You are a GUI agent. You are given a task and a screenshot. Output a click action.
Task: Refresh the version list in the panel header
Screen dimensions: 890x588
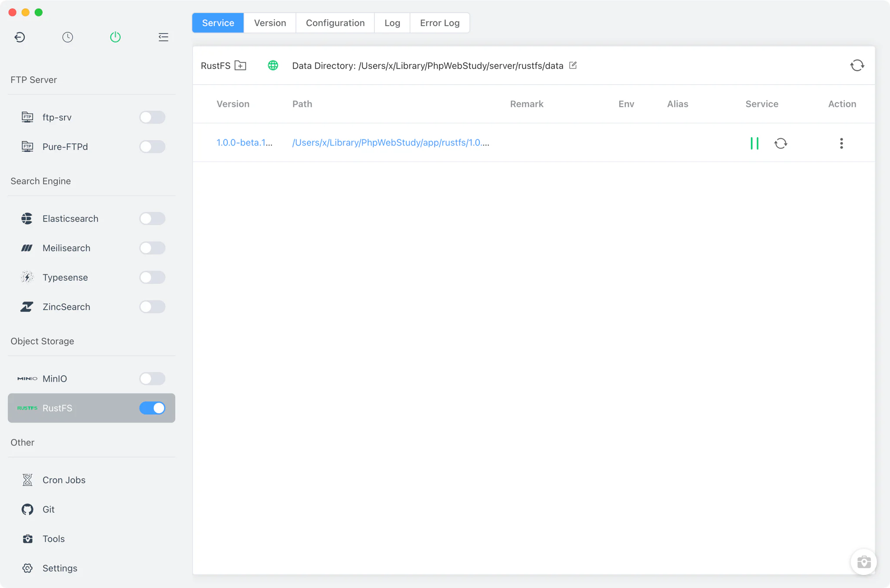857,66
